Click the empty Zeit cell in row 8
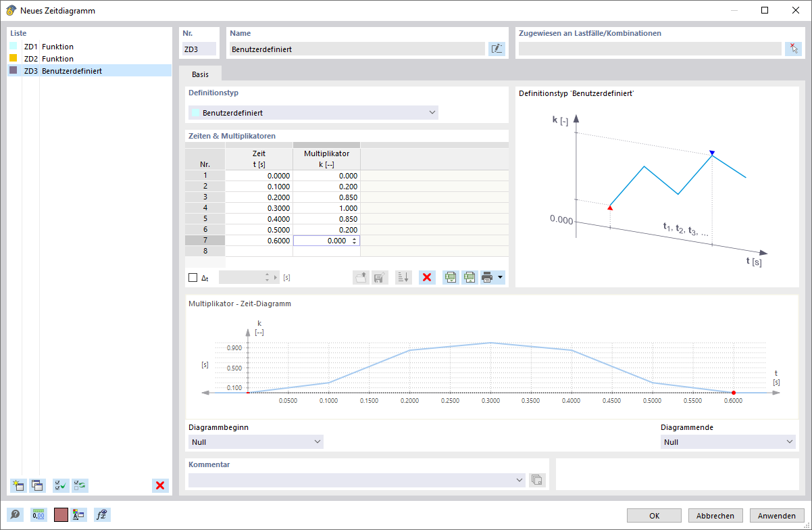Screen dimensions: 812x530 click(259, 251)
